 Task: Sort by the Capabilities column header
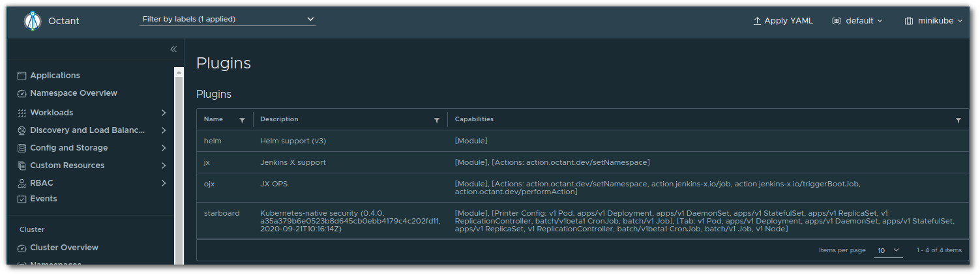tap(474, 119)
